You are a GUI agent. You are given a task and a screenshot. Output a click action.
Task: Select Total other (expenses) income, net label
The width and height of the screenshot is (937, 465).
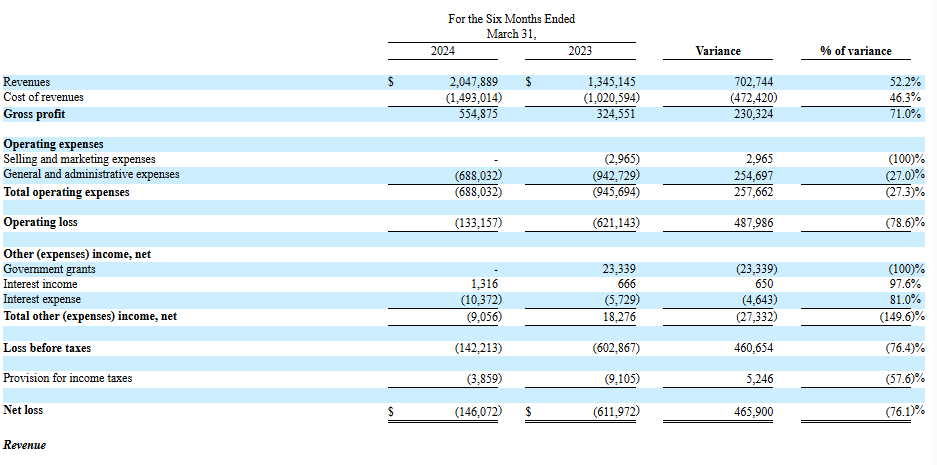coord(90,316)
